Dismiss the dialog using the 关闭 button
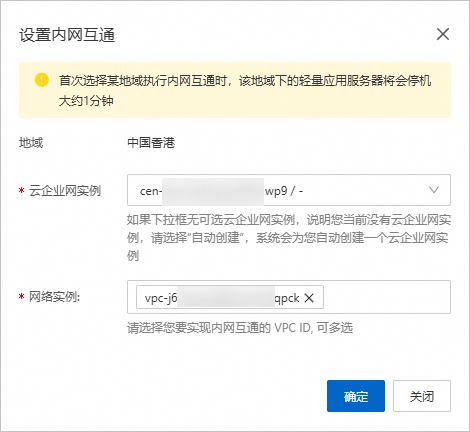This screenshot has width=470, height=432. pyautogui.click(x=422, y=396)
